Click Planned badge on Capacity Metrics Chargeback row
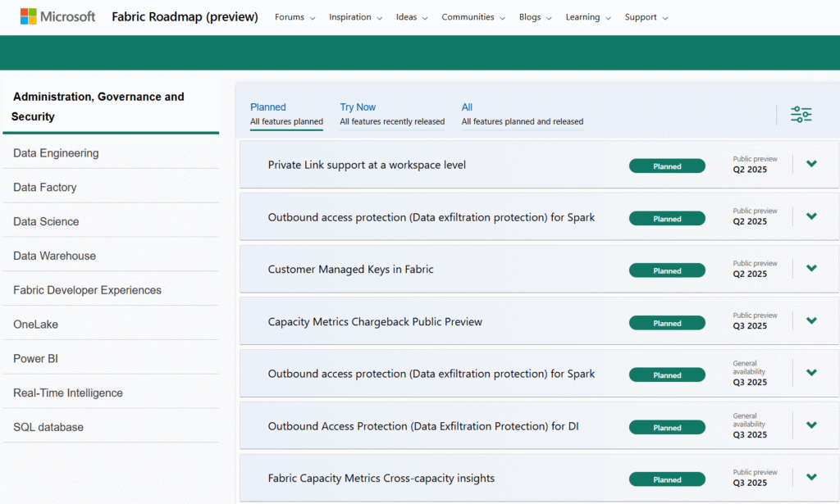This screenshot has width=840, height=504. coord(667,323)
